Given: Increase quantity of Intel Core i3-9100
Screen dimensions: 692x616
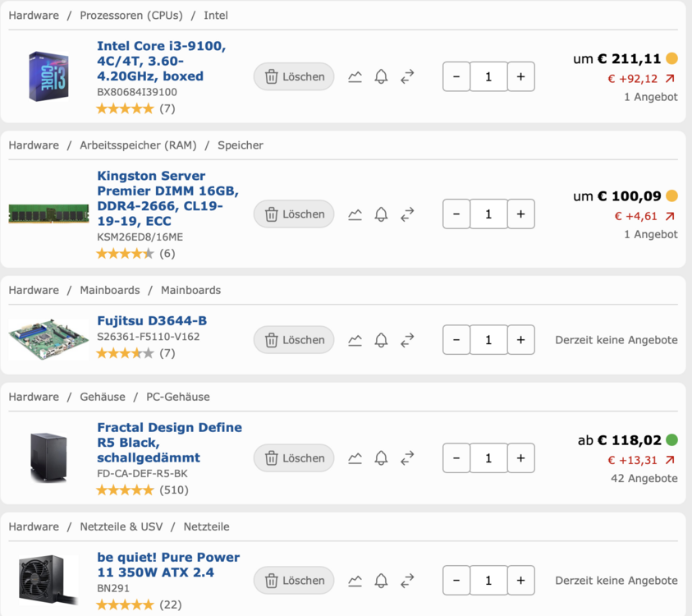Looking at the screenshot, I should tap(520, 77).
